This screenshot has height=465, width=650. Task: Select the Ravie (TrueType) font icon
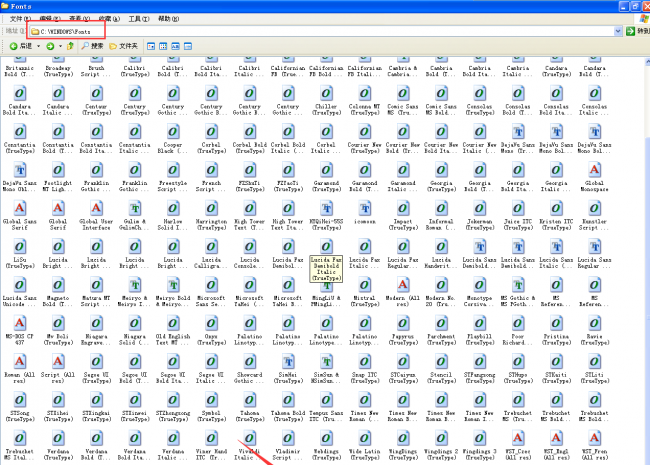pos(594,323)
